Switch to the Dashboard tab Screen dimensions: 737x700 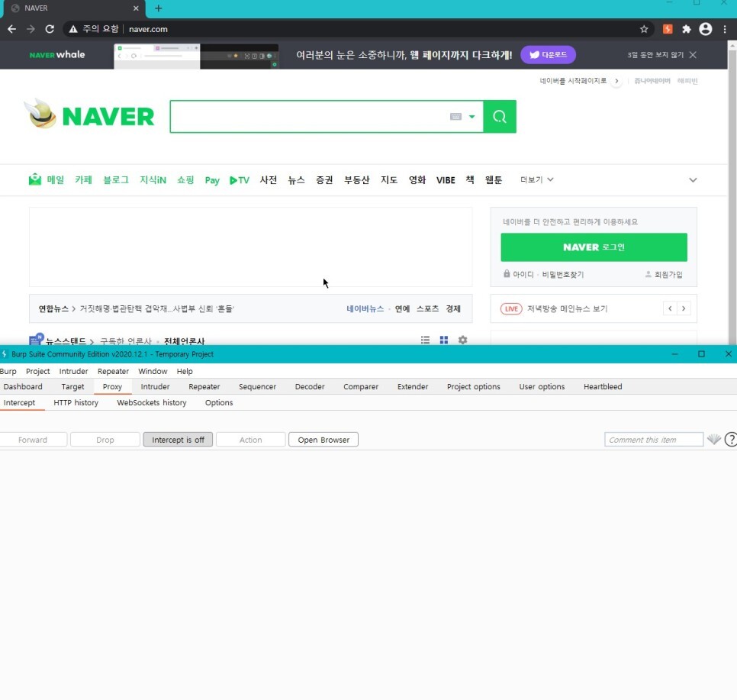click(23, 387)
